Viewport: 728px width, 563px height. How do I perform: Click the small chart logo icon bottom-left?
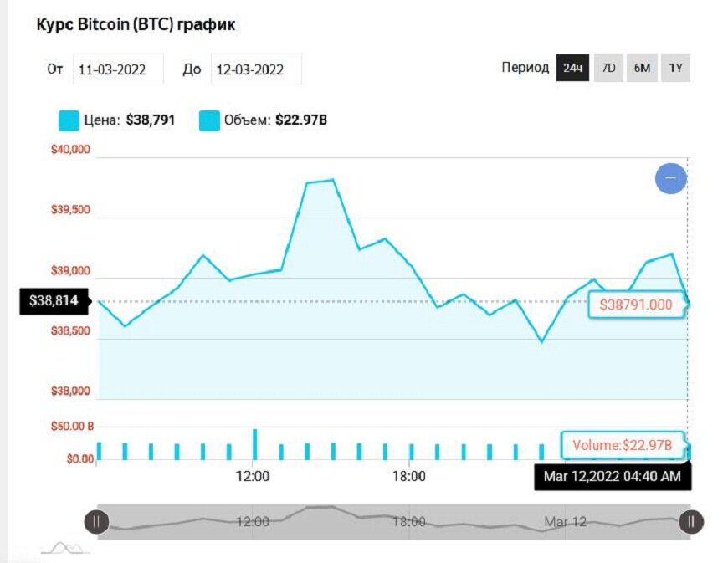click(65, 548)
